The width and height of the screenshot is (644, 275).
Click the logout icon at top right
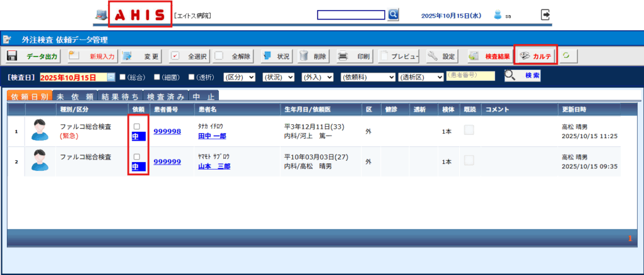545,14
